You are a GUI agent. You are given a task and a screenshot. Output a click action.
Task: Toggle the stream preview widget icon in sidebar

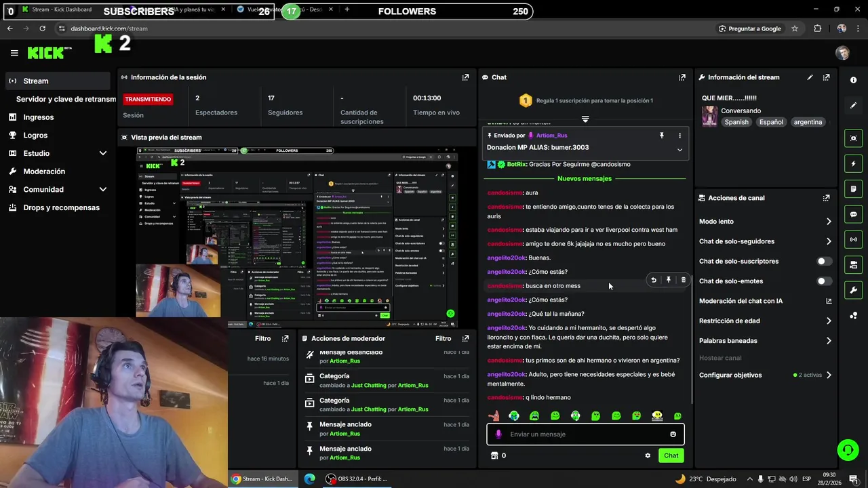click(x=853, y=138)
